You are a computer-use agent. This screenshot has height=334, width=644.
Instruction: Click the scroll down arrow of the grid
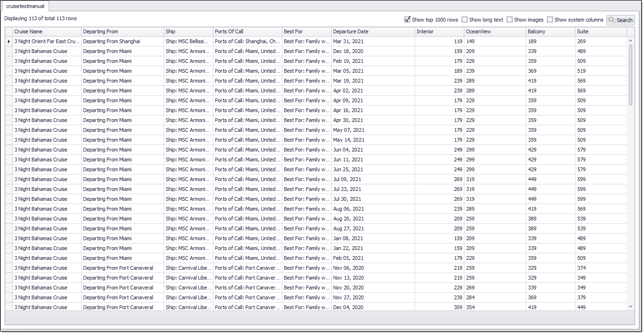630,306
